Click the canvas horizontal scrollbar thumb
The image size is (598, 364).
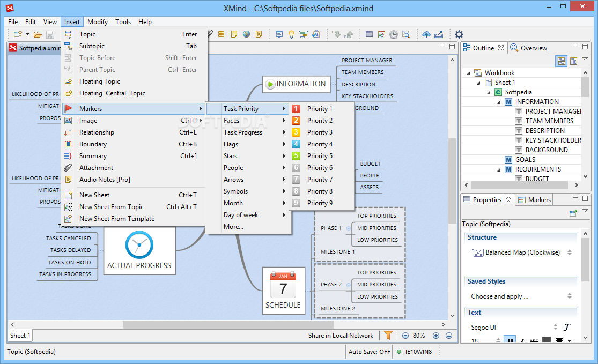(x=228, y=324)
